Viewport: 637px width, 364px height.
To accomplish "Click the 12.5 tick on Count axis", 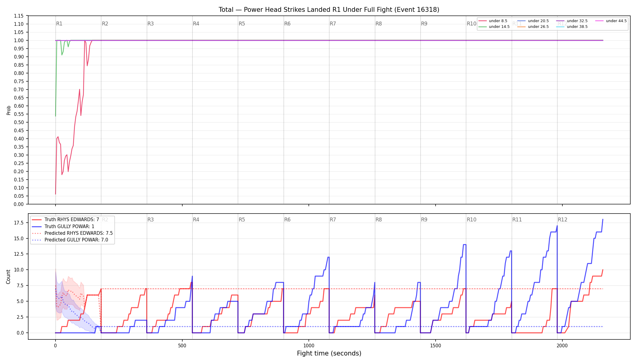I will 19,254.
